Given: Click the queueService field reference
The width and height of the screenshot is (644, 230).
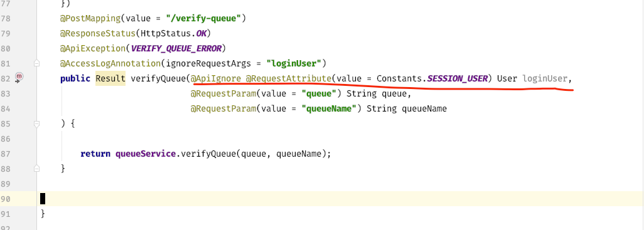Looking at the screenshot, I should (146, 154).
